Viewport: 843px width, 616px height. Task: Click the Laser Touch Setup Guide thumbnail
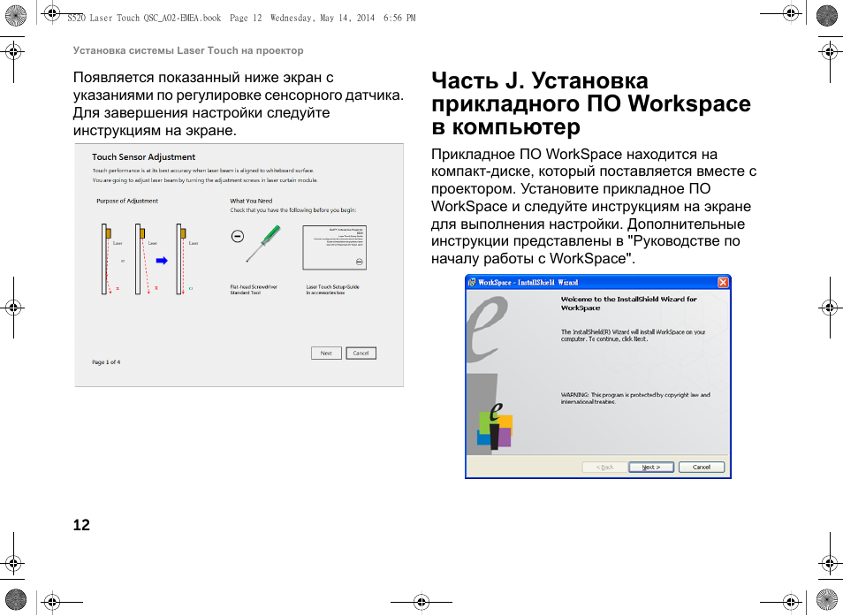[x=334, y=247]
